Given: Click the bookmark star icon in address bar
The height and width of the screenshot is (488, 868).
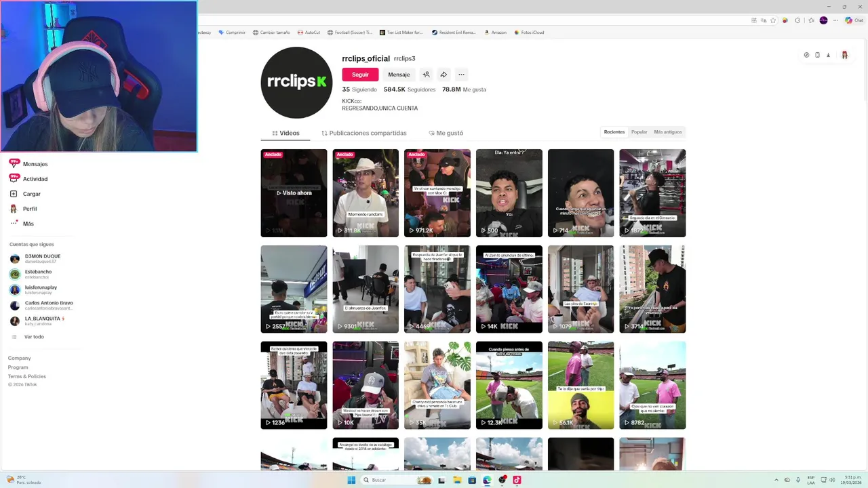Looking at the screenshot, I should [x=772, y=20].
